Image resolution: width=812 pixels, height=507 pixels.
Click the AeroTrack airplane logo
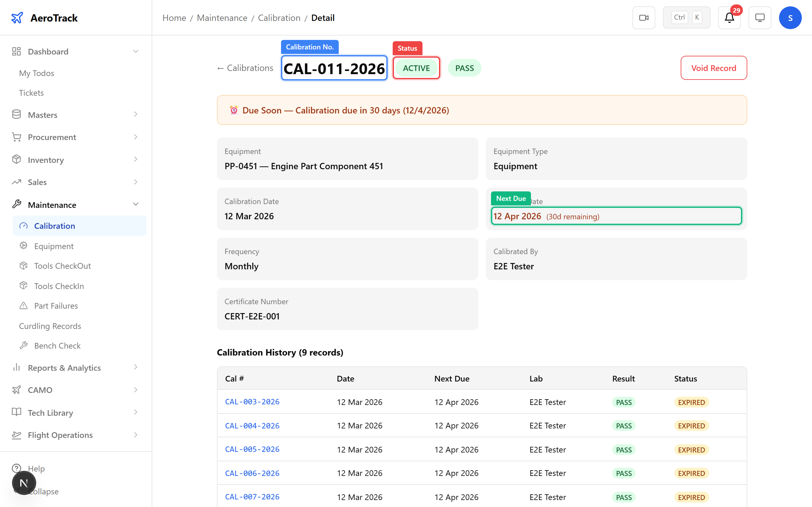pyautogui.click(x=17, y=17)
